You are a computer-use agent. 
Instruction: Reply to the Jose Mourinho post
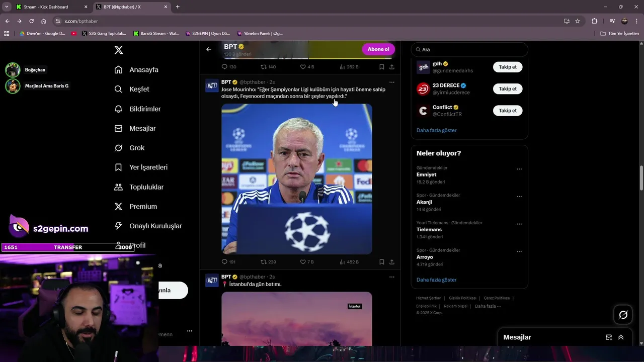[225, 262]
